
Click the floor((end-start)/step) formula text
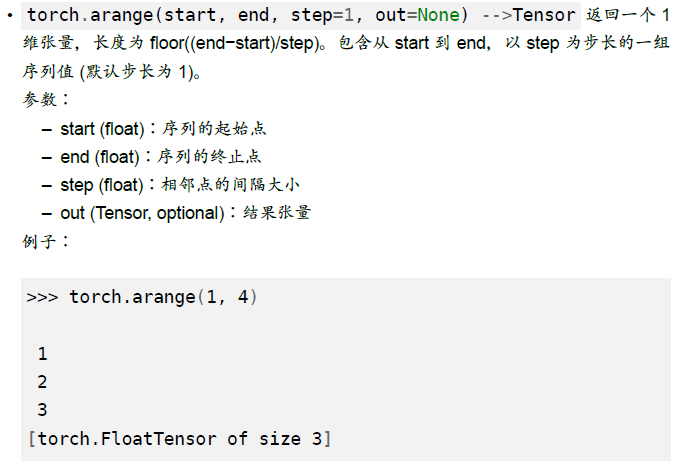click(235, 43)
